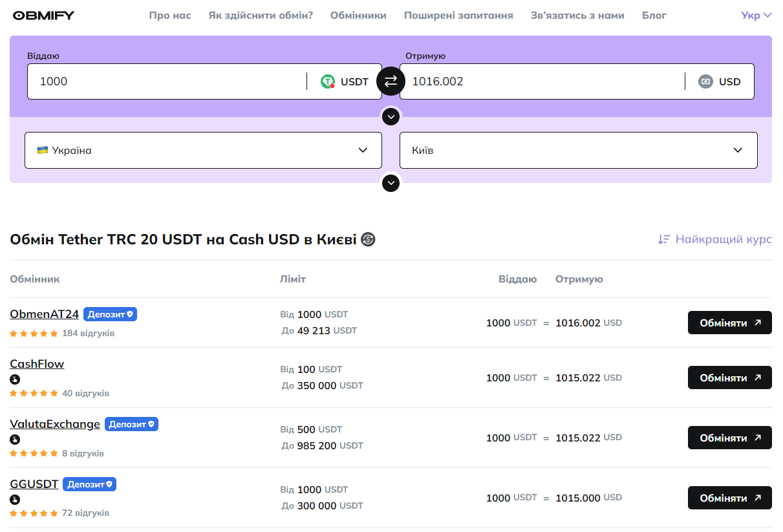Open the Укр language selector
783x532 pixels.
(756, 16)
